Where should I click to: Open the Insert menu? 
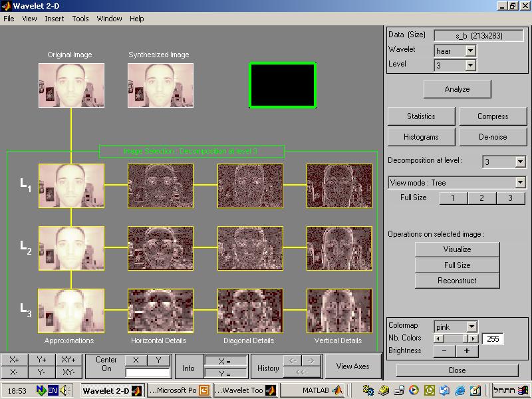[x=55, y=19]
